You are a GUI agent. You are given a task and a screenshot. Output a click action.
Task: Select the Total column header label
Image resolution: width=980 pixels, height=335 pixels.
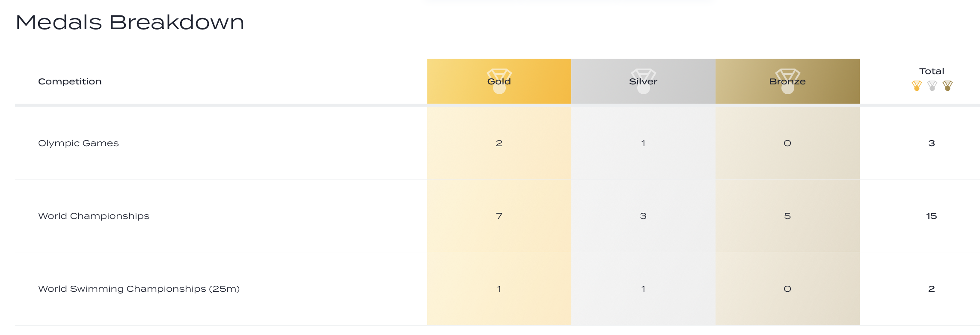click(x=932, y=71)
